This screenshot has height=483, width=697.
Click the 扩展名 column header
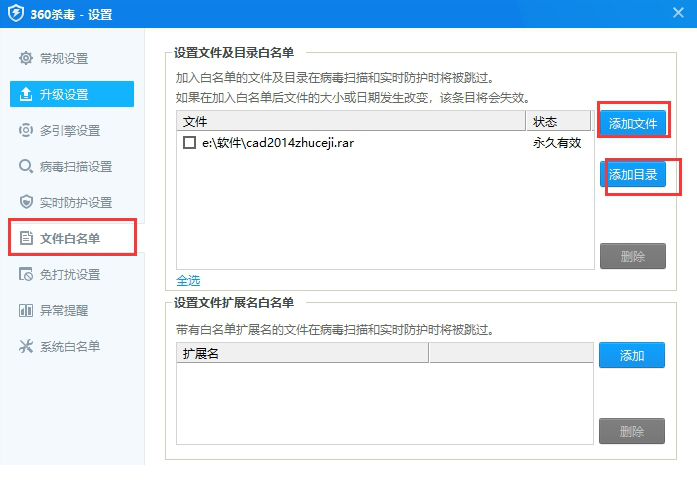(x=303, y=353)
